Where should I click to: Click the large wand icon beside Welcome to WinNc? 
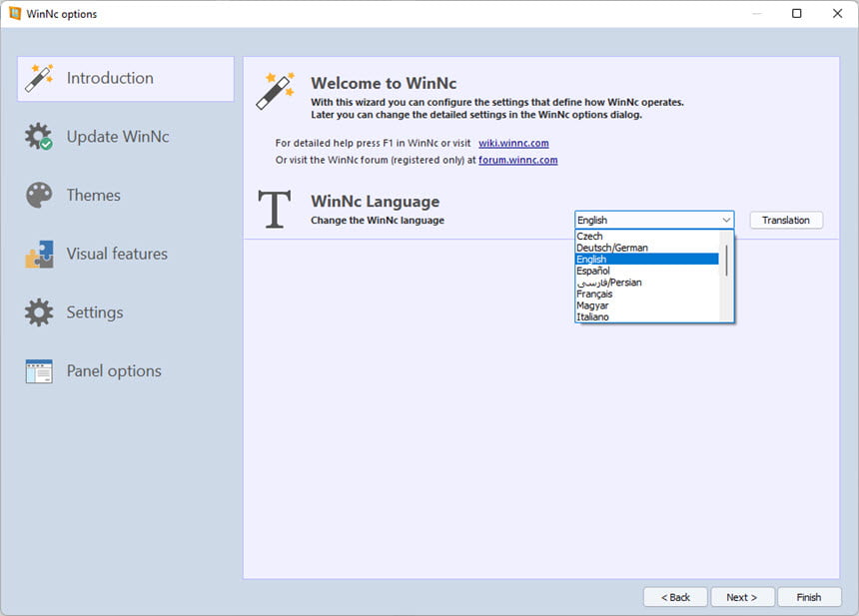click(x=276, y=91)
